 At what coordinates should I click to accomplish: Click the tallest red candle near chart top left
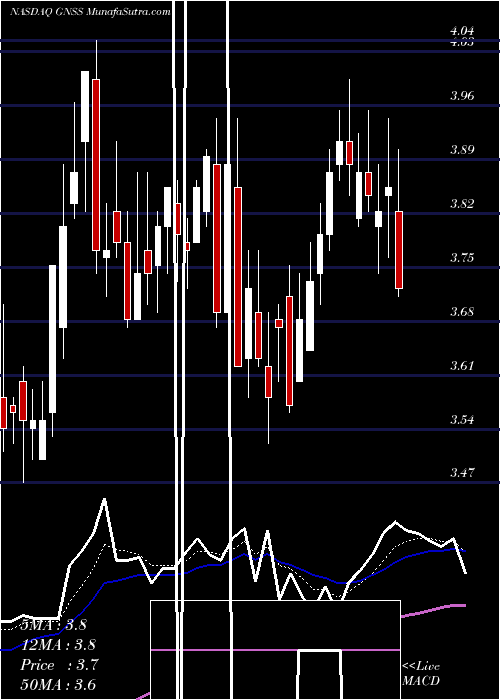pos(96,165)
